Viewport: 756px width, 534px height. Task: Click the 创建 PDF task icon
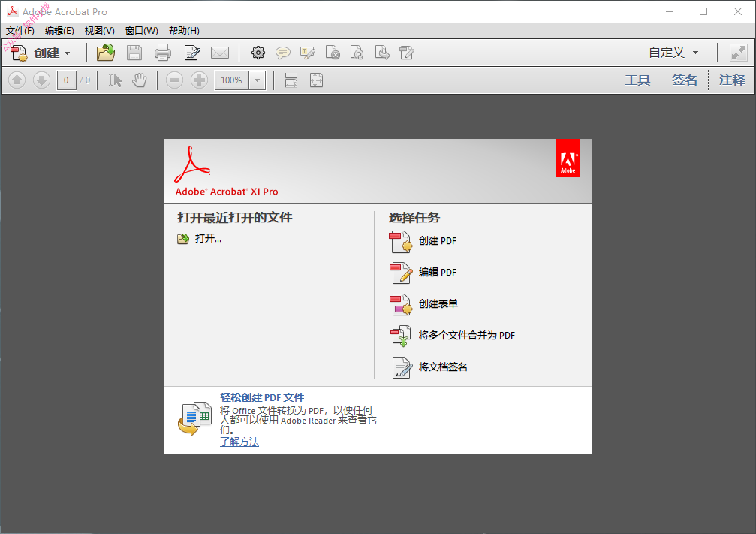401,242
